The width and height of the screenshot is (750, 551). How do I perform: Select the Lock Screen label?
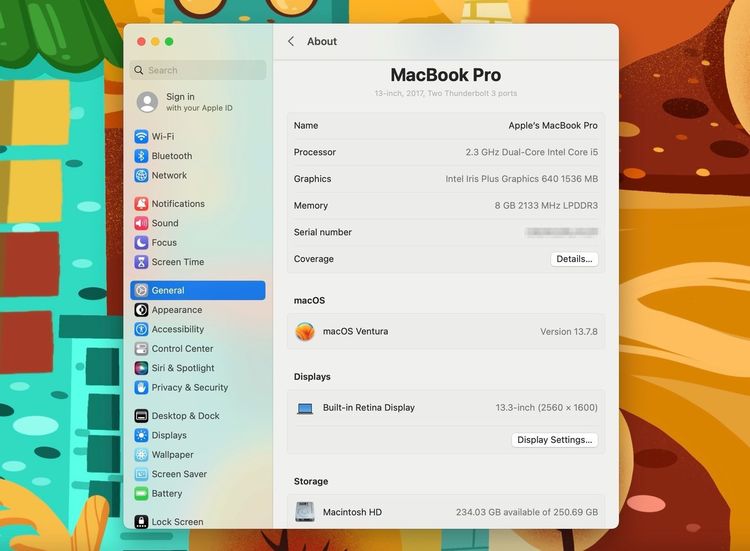(x=177, y=522)
